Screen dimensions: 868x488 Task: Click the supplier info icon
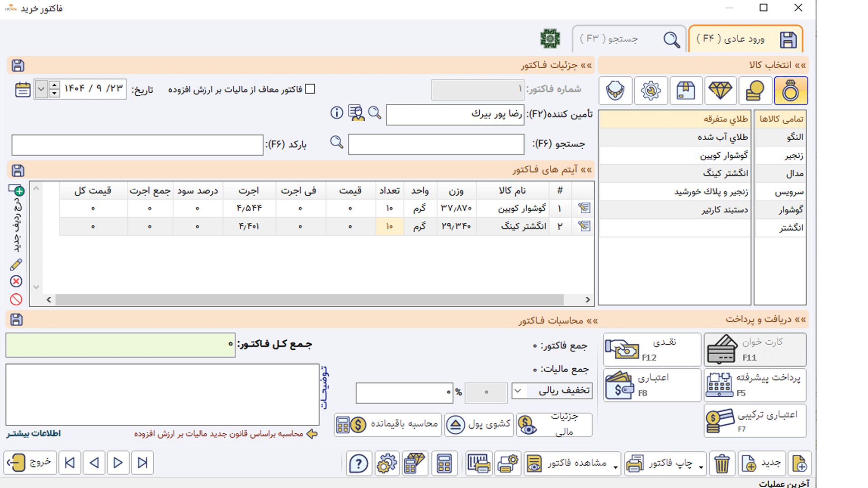[336, 113]
